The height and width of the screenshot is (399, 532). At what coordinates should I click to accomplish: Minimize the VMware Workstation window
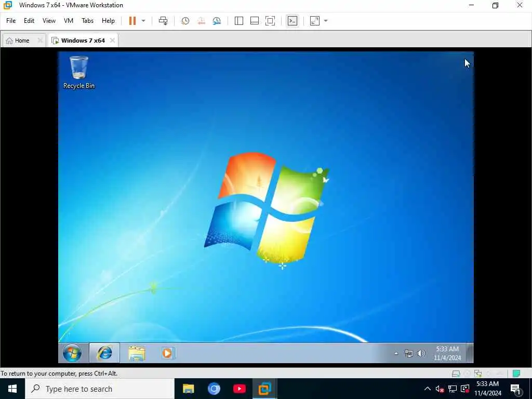point(471,5)
